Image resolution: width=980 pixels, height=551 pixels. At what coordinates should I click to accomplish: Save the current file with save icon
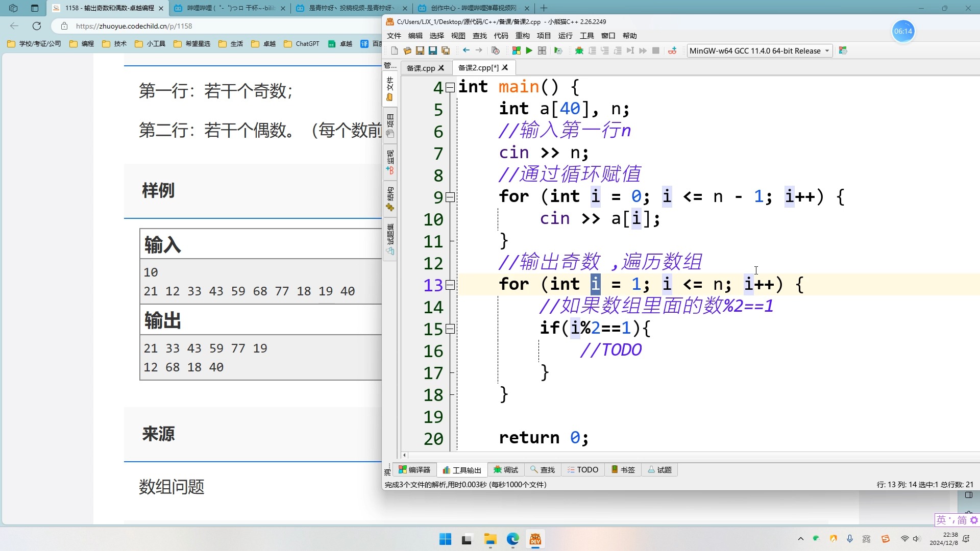tap(420, 51)
